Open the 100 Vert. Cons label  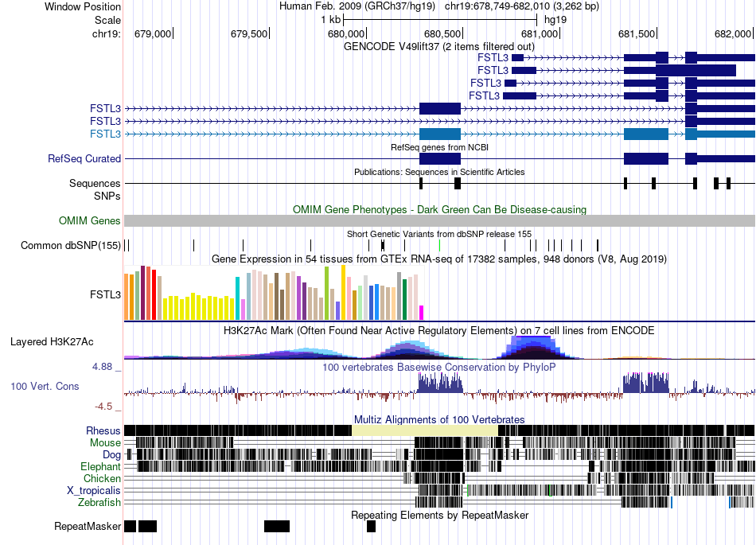click(45, 386)
